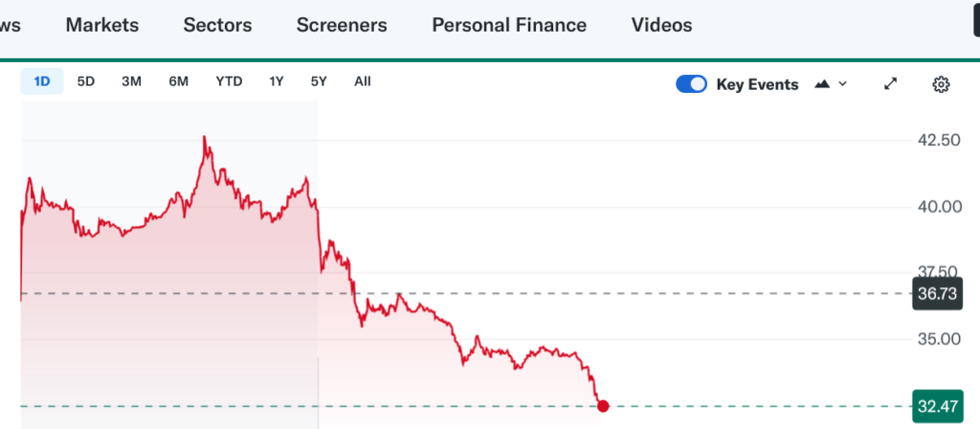The height and width of the screenshot is (429, 980).
Task: Go to the Sectors section
Action: pyautogui.click(x=217, y=25)
